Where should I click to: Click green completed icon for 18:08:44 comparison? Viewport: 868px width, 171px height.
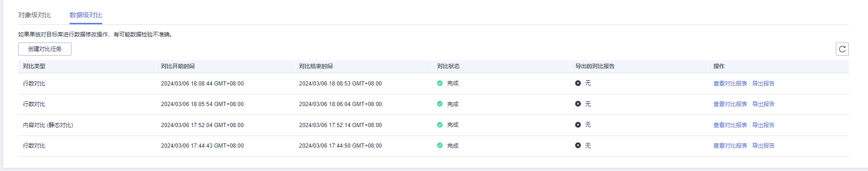(x=439, y=83)
